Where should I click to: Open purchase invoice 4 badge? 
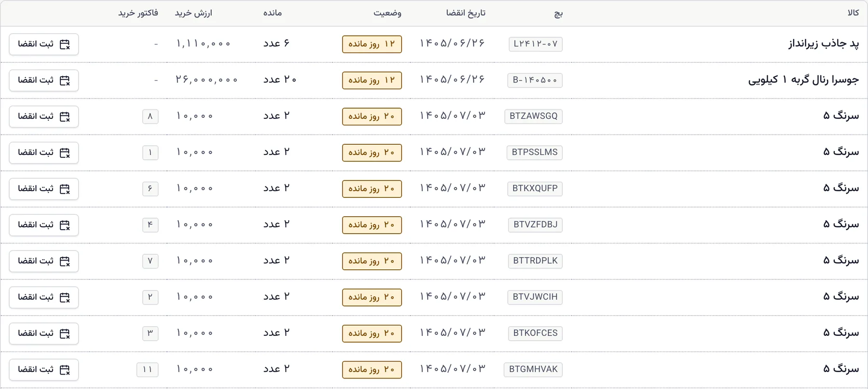(x=150, y=225)
